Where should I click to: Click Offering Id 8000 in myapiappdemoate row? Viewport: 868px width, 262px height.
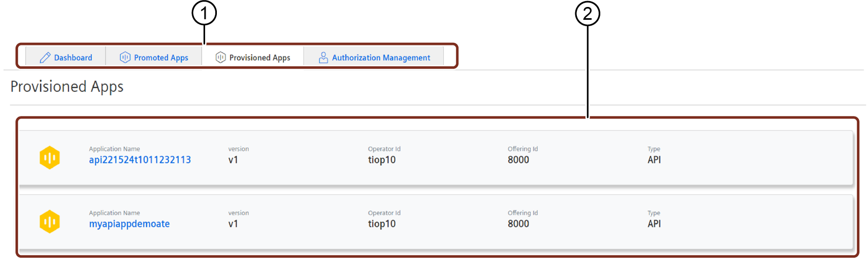(x=518, y=224)
